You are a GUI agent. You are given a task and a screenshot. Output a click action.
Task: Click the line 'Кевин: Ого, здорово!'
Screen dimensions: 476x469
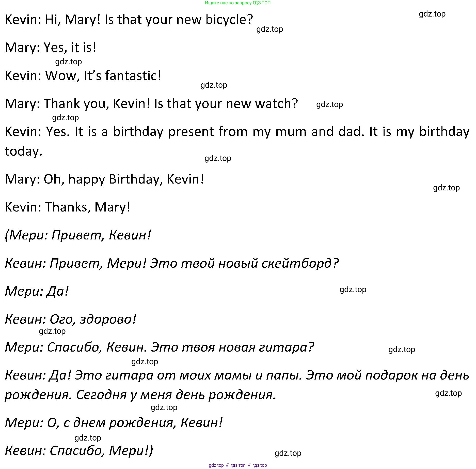71,319
